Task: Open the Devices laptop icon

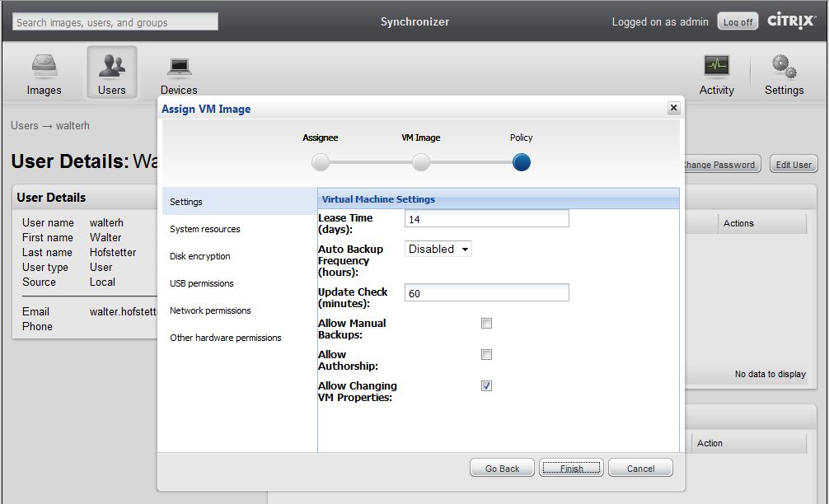Action: pos(179,66)
